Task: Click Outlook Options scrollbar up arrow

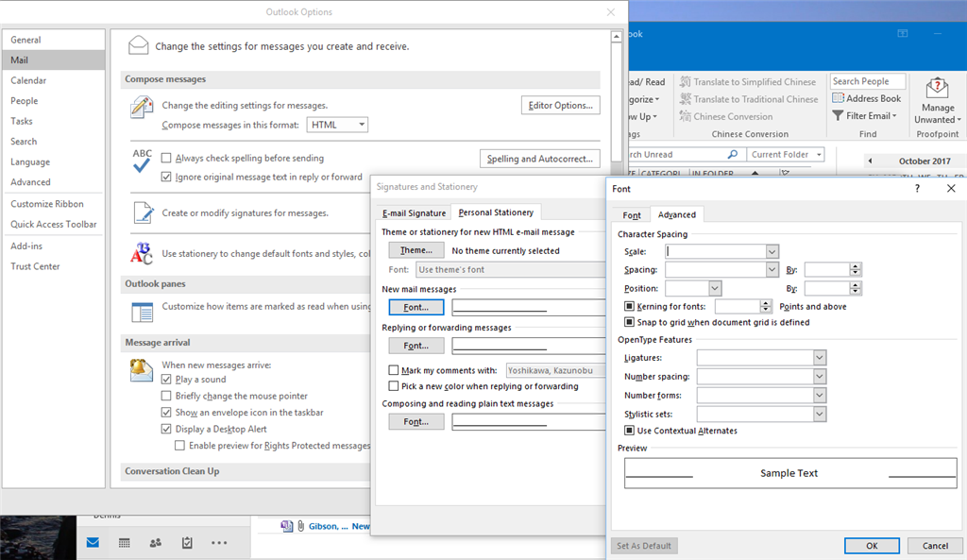Action: (616, 37)
